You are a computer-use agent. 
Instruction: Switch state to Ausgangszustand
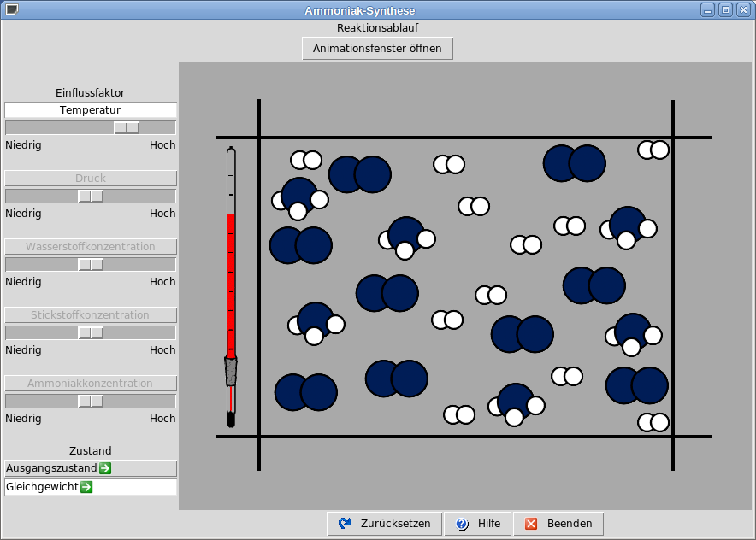point(51,468)
